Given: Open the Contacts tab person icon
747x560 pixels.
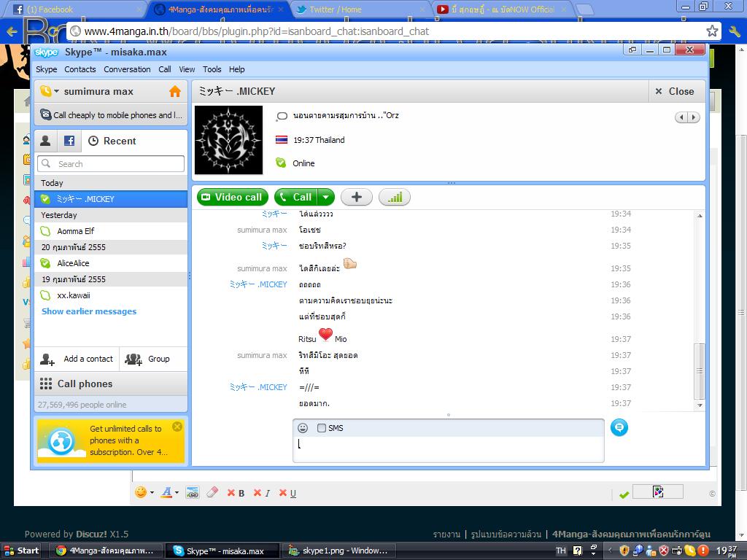Looking at the screenshot, I should (45, 141).
